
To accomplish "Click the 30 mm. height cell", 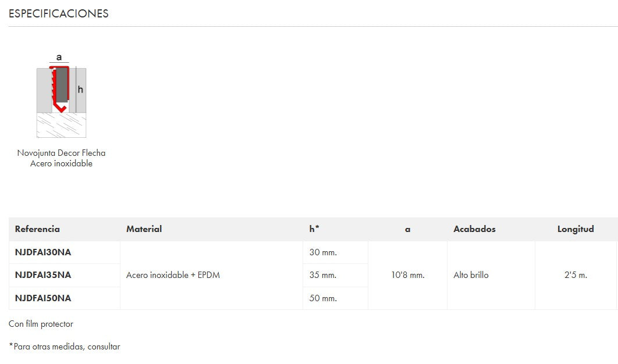I will point(323,252).
